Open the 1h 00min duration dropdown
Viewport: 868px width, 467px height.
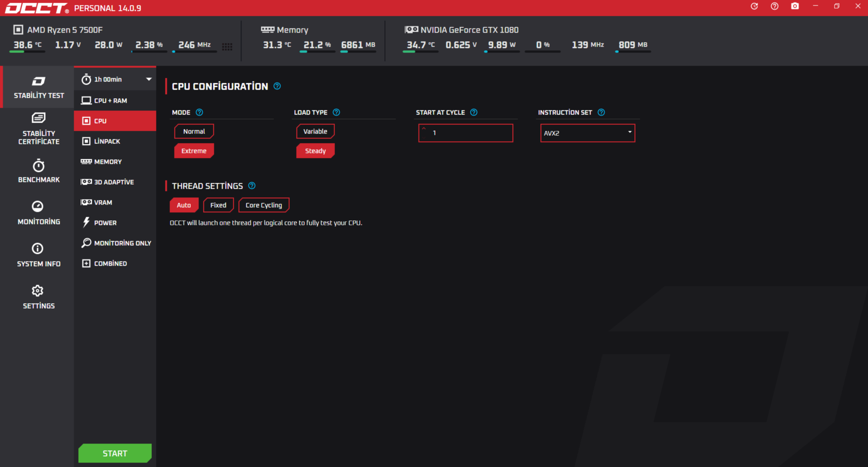(x=115, y=79)
